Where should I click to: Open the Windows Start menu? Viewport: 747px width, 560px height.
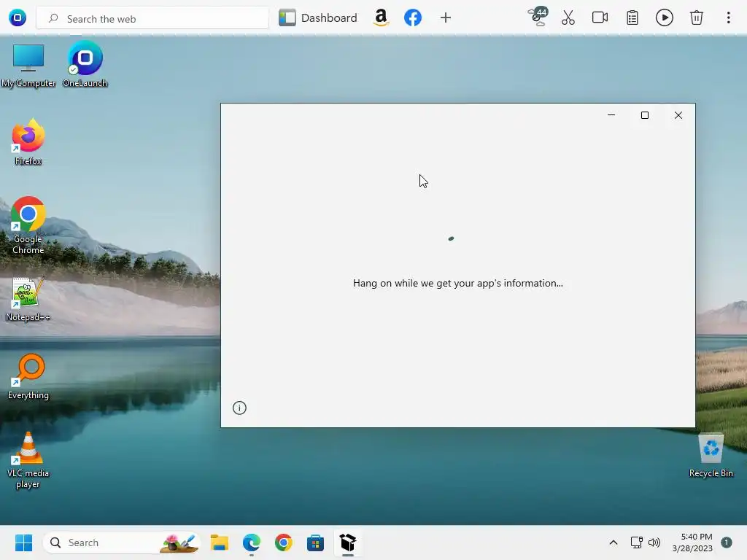(23, 542)
